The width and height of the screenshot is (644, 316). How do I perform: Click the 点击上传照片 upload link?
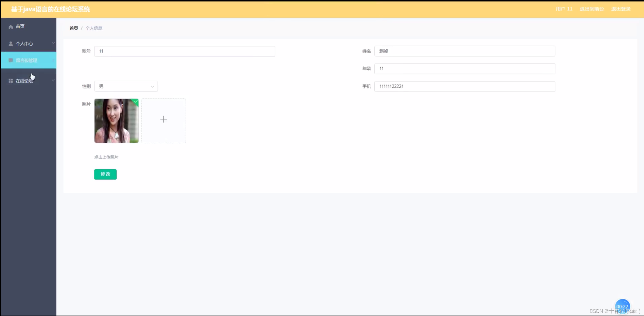tap(106, 157)
